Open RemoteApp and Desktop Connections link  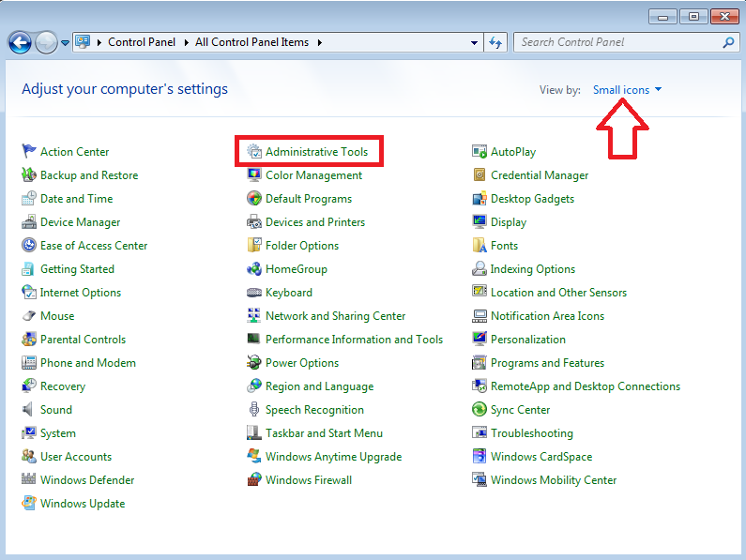point(586,386)
